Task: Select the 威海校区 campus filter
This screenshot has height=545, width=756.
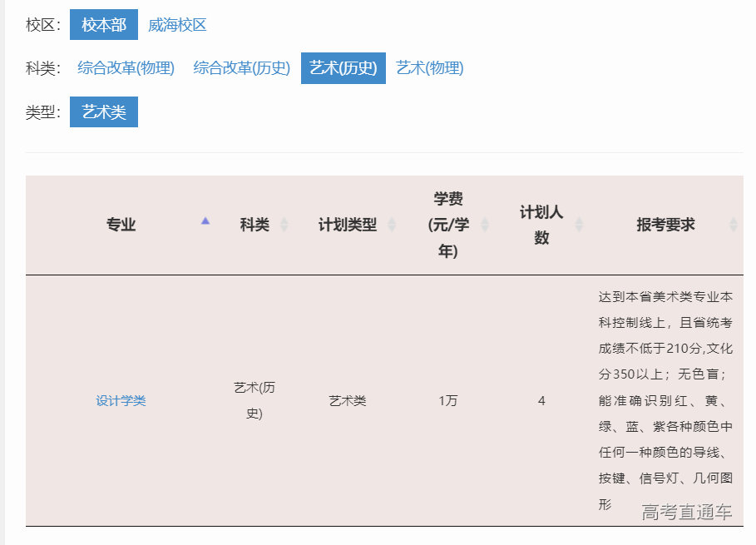Action: coord(178,24)
